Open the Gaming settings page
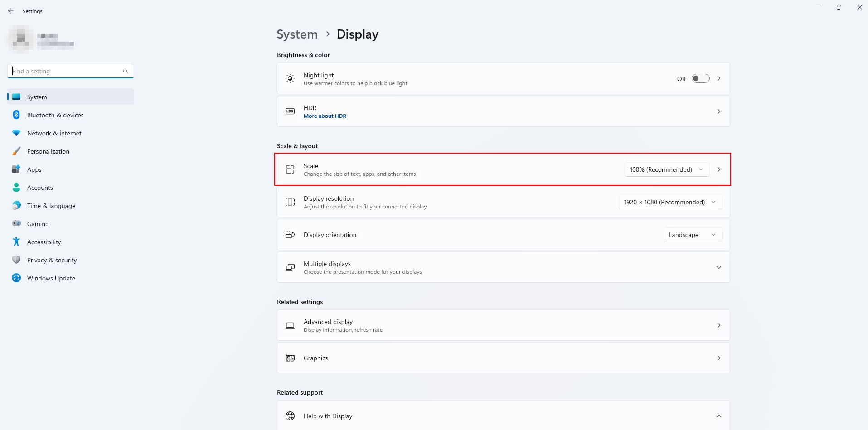This screenshot has height=430, width=868. [x=71, y=224]
